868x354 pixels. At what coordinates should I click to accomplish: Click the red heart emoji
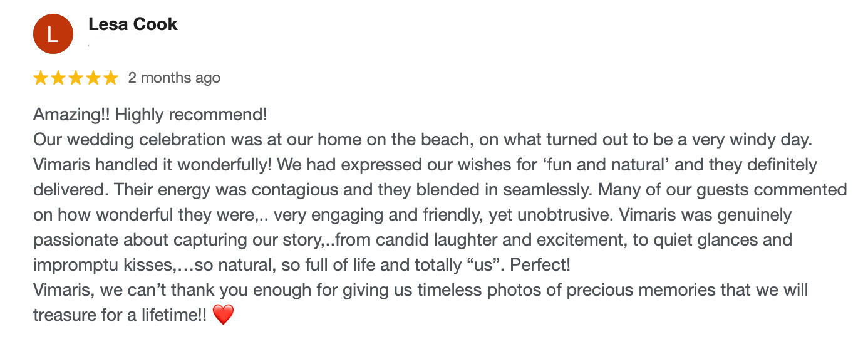(223, 315)
